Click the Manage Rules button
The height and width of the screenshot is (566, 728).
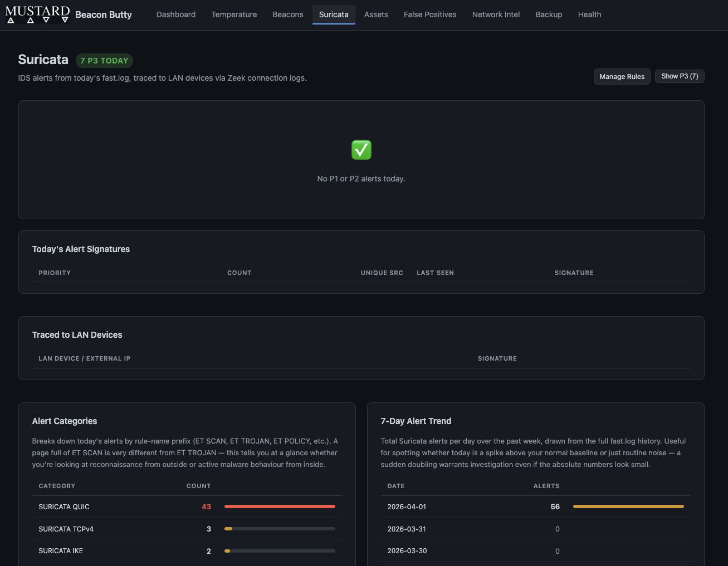pyautogui.click(x=622, y=76)
